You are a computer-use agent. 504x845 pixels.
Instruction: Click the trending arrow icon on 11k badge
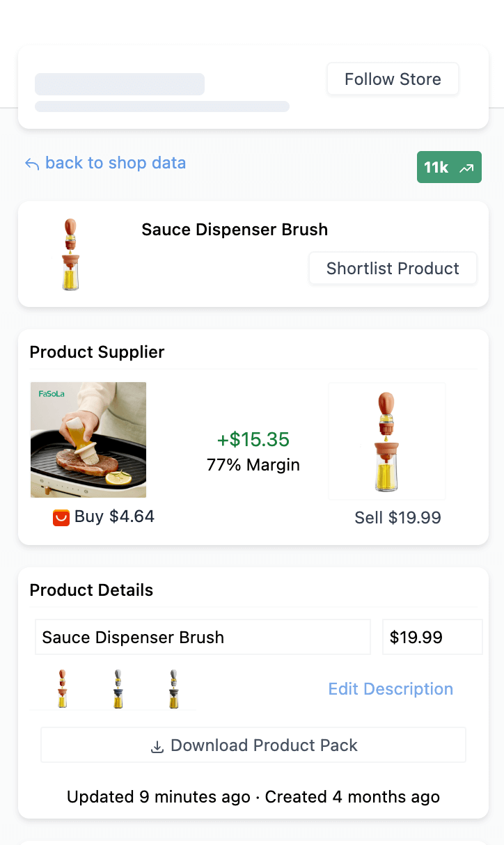[466, 168]
